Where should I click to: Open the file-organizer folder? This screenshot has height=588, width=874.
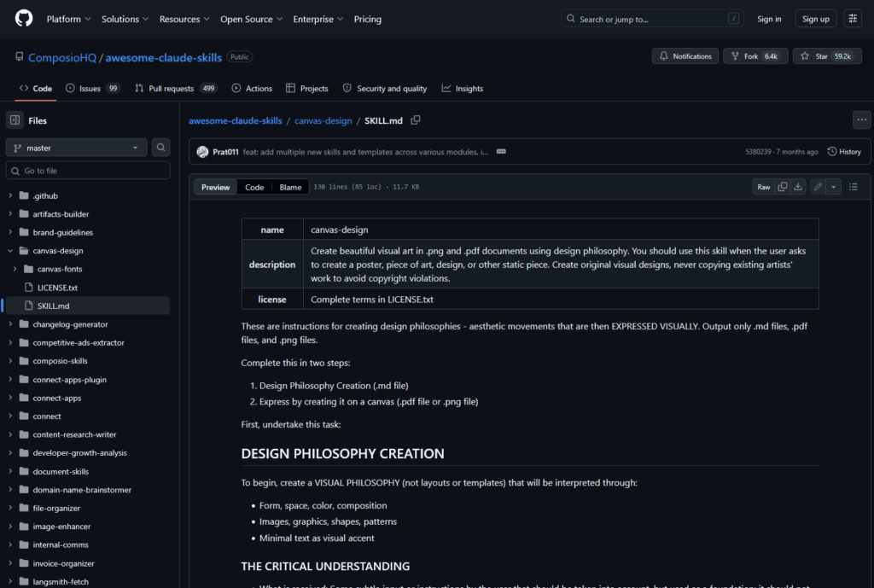[x=56, y=509]
